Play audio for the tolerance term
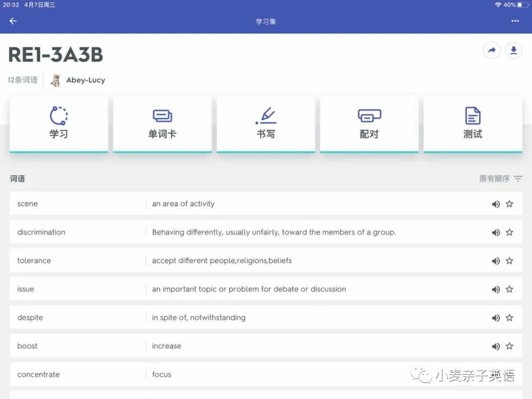This screenshot has height=399, width=532. click(496, 261)
